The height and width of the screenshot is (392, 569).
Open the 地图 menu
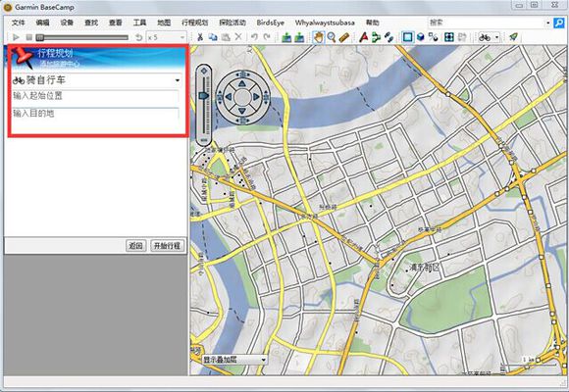[x=164, y=23]
